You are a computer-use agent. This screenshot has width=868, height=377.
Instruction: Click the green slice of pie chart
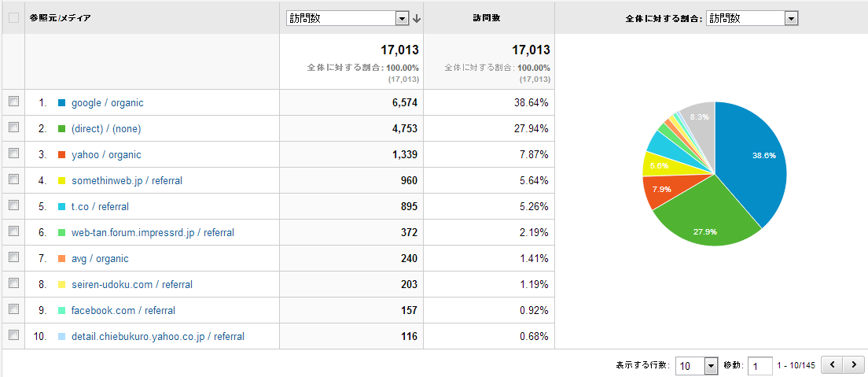tap(700, 220)
